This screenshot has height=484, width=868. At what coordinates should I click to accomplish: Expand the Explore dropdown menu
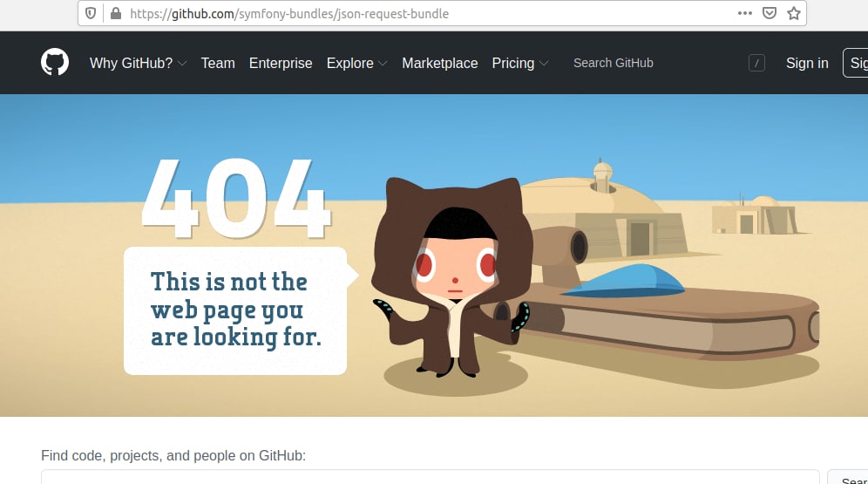tap(356, 63)
